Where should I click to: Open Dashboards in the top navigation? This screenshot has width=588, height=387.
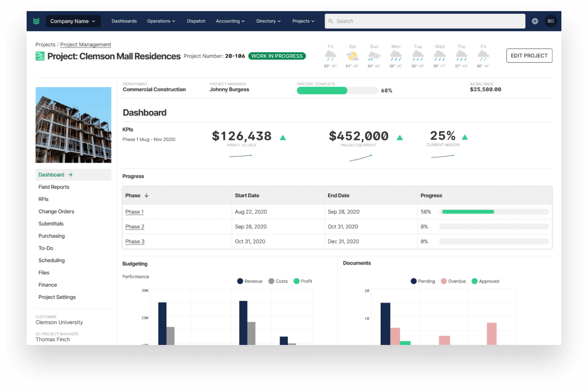click(124, 21)
